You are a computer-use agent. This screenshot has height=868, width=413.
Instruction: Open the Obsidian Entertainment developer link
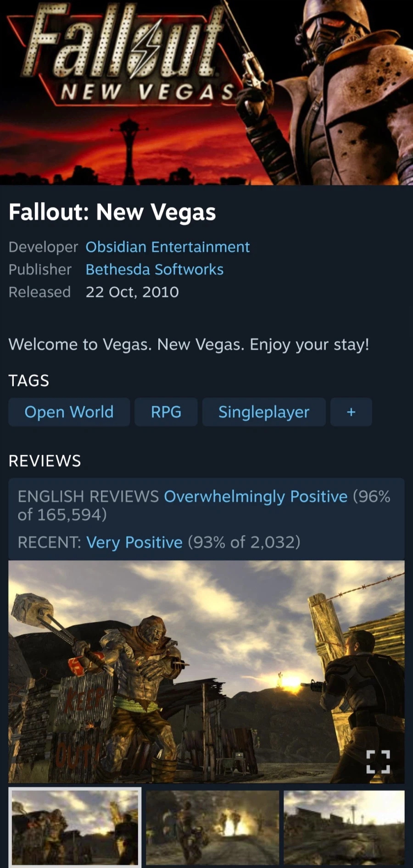[x=167, y=247]
